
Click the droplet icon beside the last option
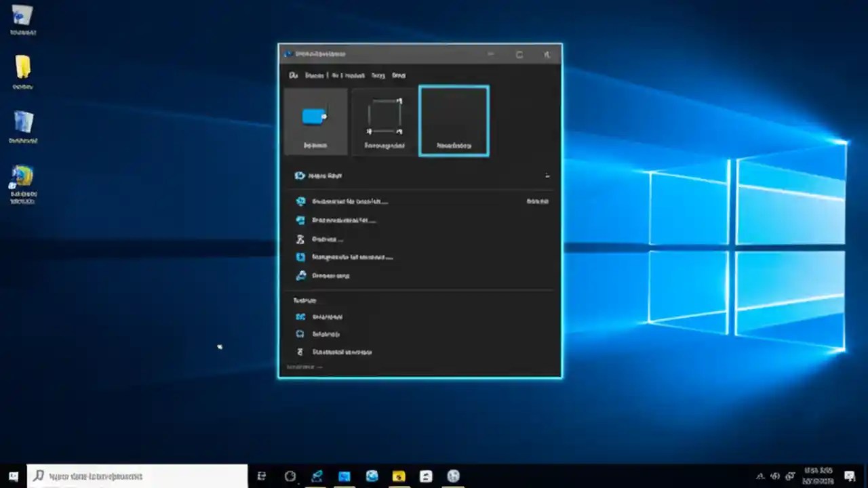click(x=300, y=275)
